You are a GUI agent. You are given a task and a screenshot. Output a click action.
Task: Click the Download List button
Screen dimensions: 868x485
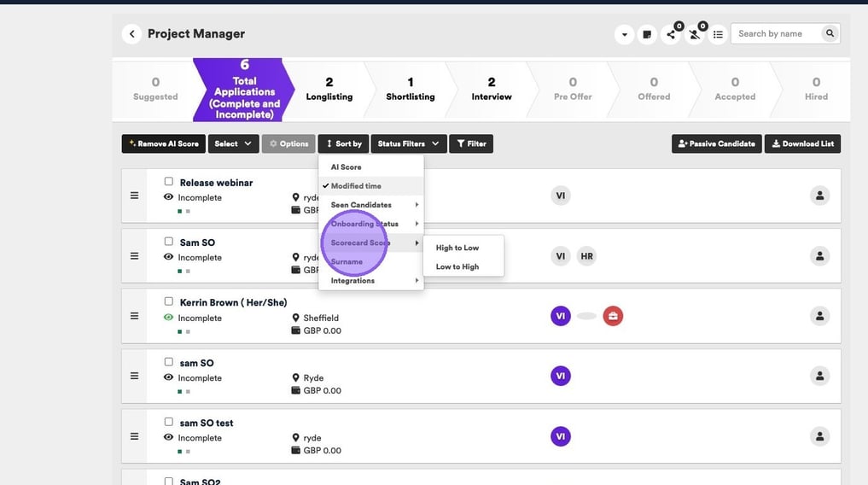[x=802, y=144]
